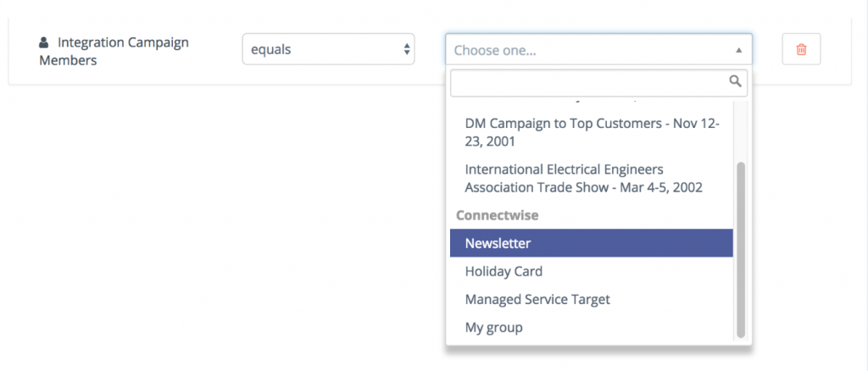The width and height of the screenshot is (868, 371).
Task: Select "DM Campaign to Top Customers" option
Action: click(592, 132)
